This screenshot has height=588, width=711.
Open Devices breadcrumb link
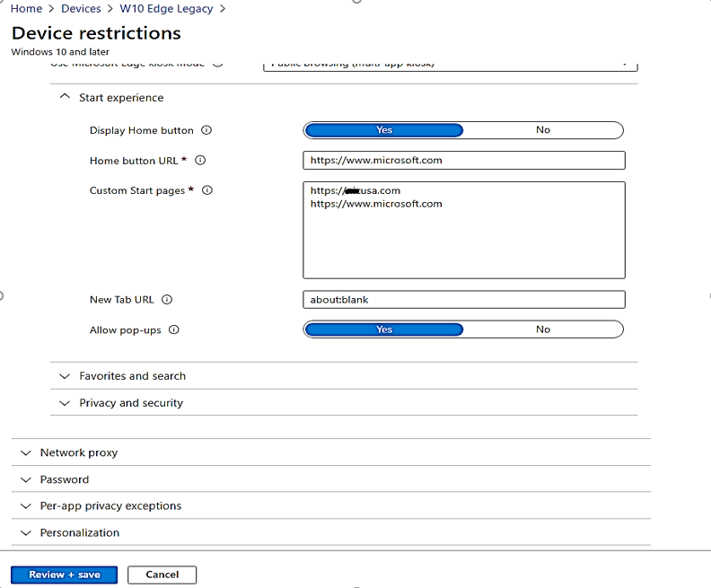point(81,9)
